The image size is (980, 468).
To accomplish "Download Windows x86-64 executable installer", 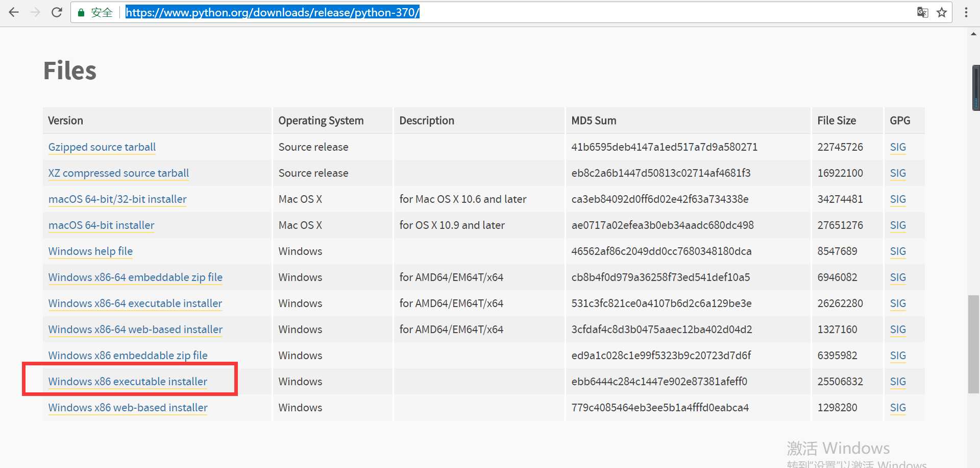I will tap(135, 303).
